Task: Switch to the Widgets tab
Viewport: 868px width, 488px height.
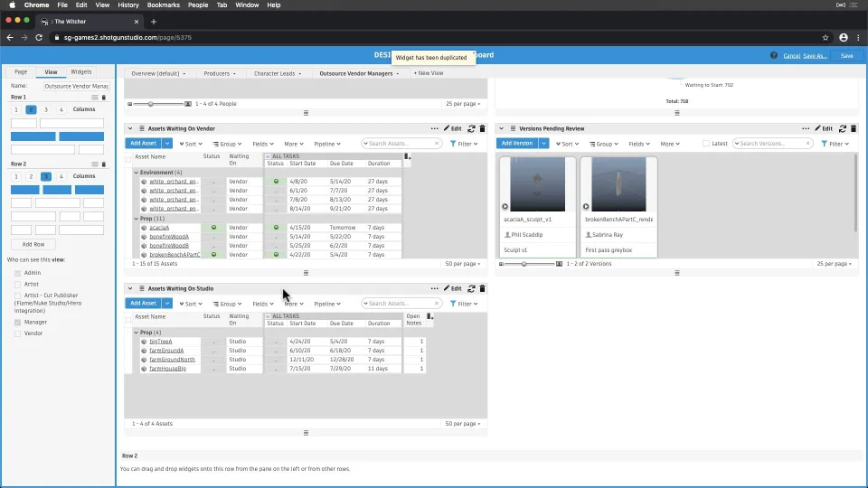Action: point(81,71)
